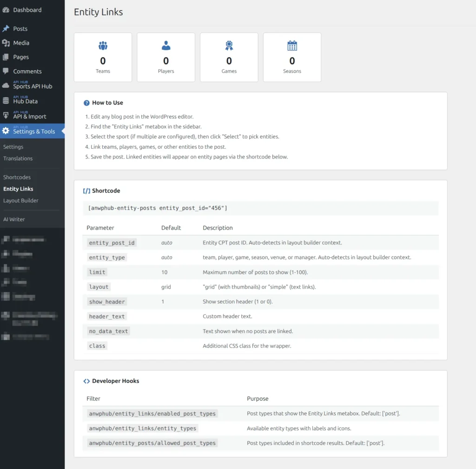Open the Translations submenu link
This screenshot has height=469, width=476.
(18, 159)
